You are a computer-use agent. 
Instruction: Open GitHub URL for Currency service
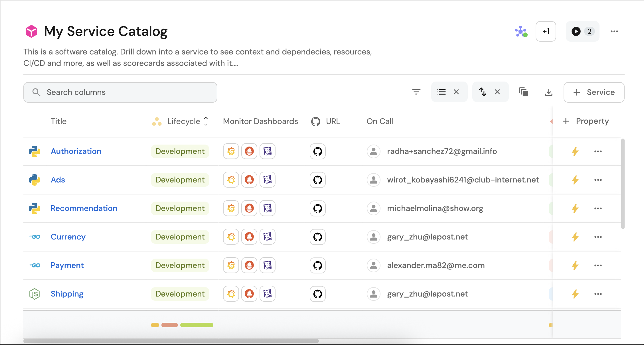317,237
